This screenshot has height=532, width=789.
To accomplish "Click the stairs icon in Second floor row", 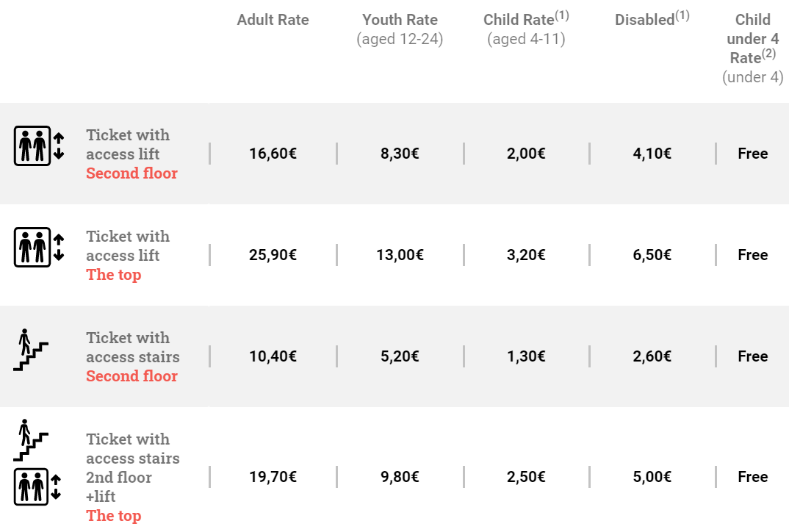I will point(31,350).
